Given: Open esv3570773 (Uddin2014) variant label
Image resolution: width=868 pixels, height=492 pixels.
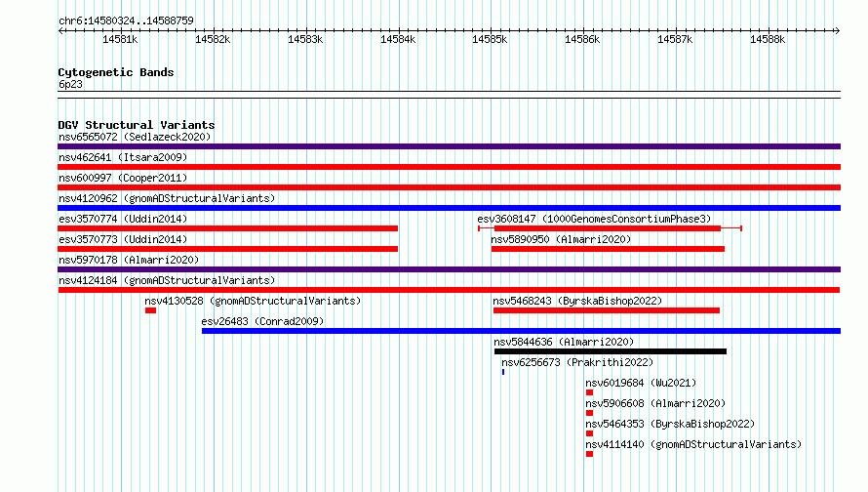Looking at the screenshot, I should pos(123,239).
